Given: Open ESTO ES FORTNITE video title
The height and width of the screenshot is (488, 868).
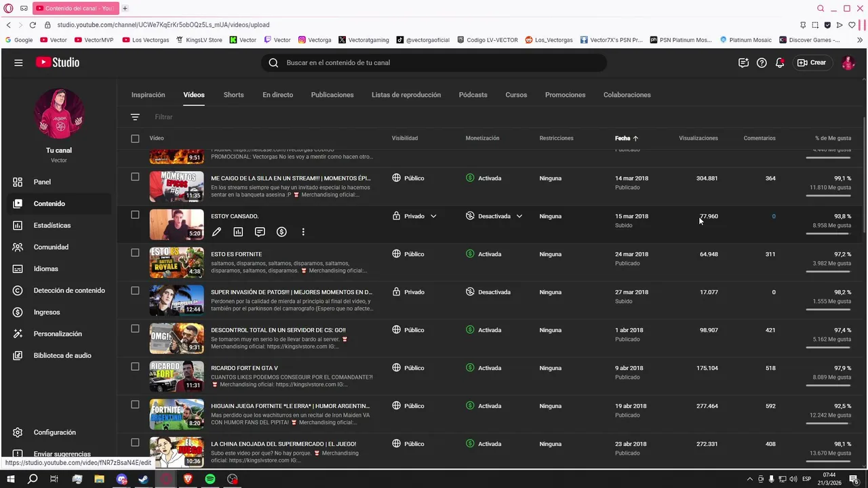Looking at the screenshot, I should 236,254.
